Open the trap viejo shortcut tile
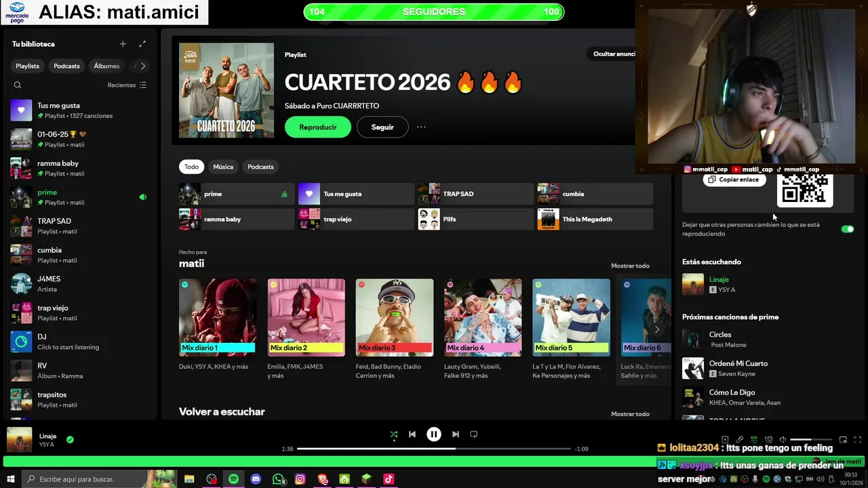Screen dimensions: 868x488 pyautogui.click(x=356, y=219)
